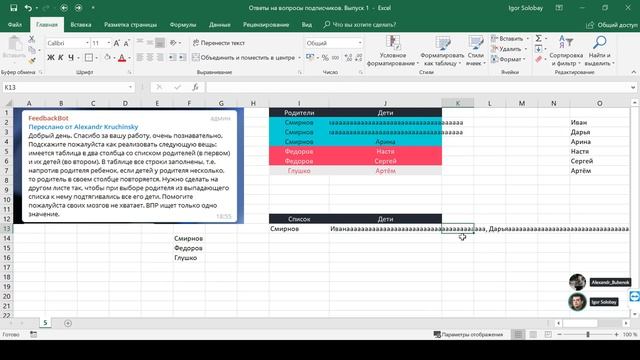Open the Файл tab
640x360 pixels.
tap(15, 25)
